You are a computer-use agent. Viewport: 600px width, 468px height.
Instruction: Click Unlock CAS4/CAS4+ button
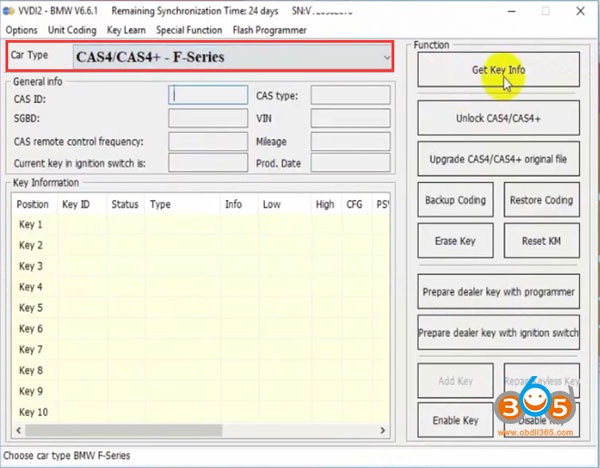[498, 118]
